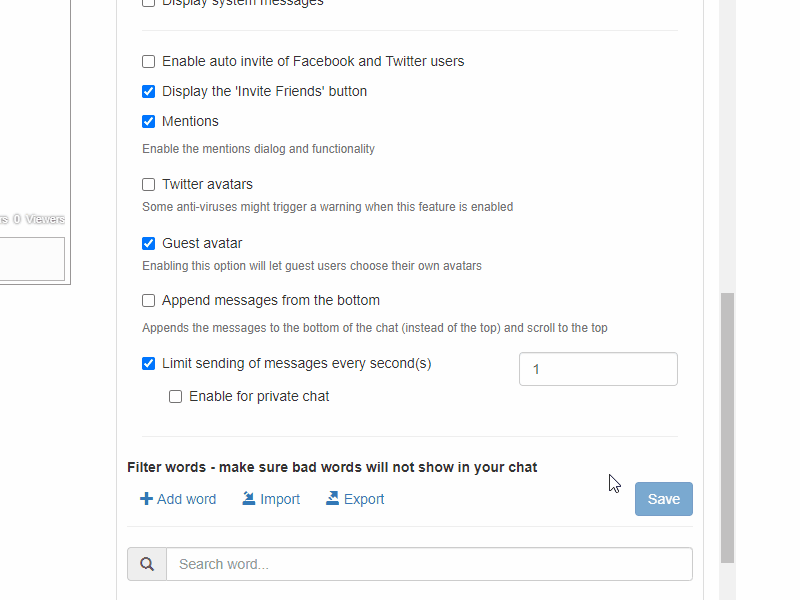Click the plus icon next to Add word
This screenshot has height=600, width=800.
pos(144,498)
